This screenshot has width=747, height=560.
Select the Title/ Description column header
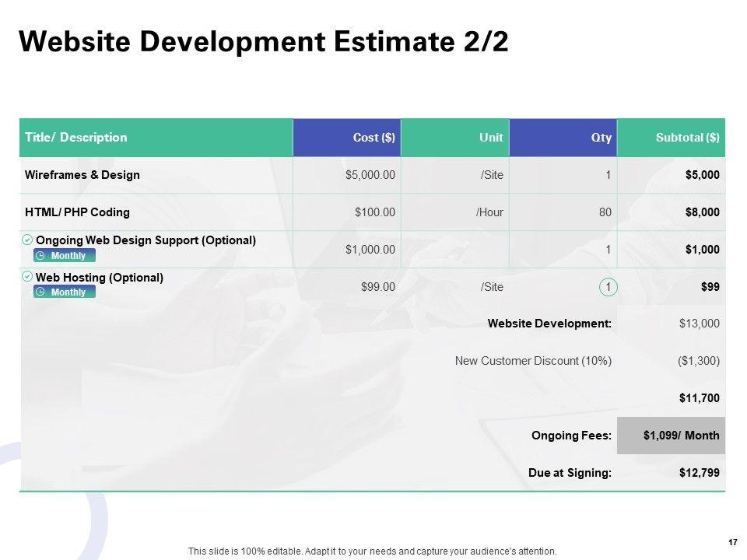click(156, 138)
